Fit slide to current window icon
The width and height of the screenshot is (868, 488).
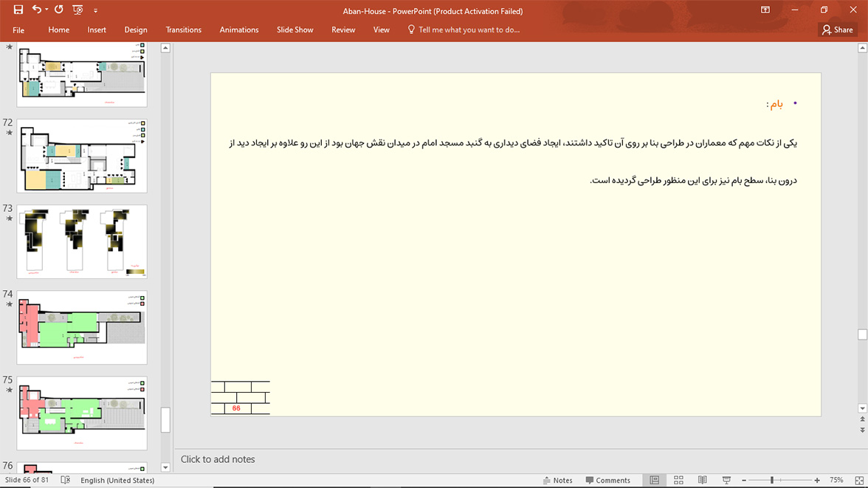[859, 480]
